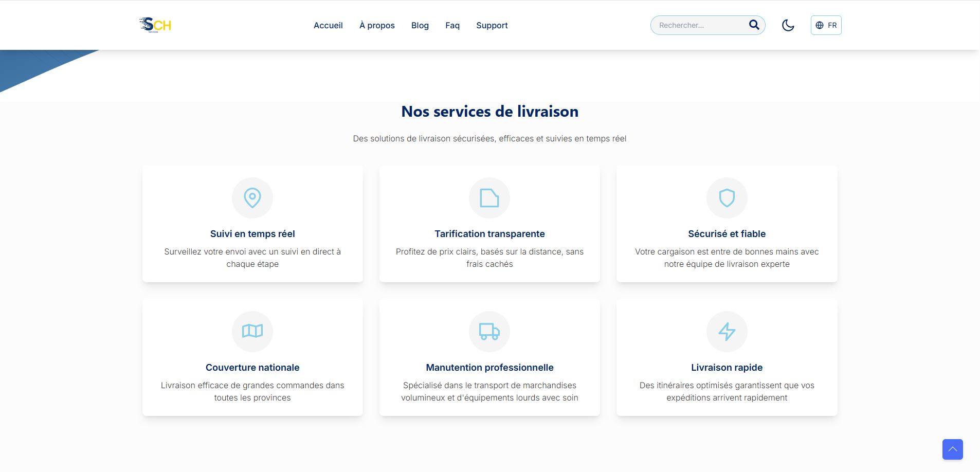Click the truck icon above Manutention professionnelle
The width and height of the screenshot is (980, 472).
coord(489,332)
